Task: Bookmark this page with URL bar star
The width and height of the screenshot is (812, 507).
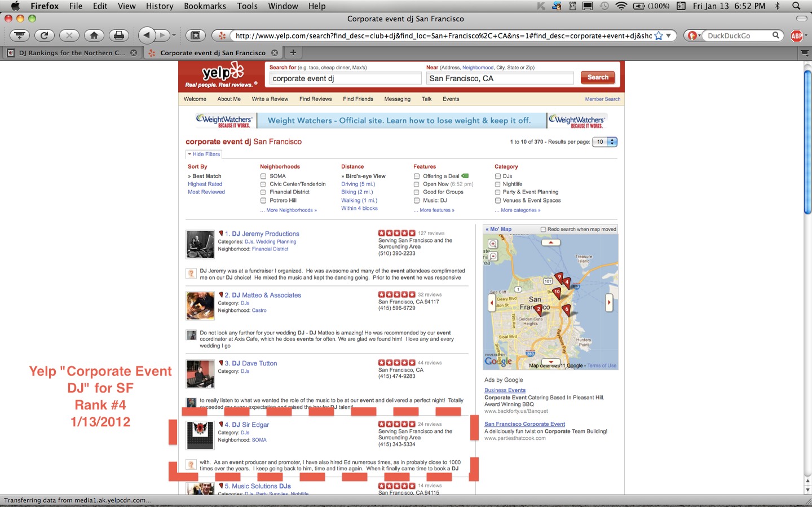Action: [659, 36]
